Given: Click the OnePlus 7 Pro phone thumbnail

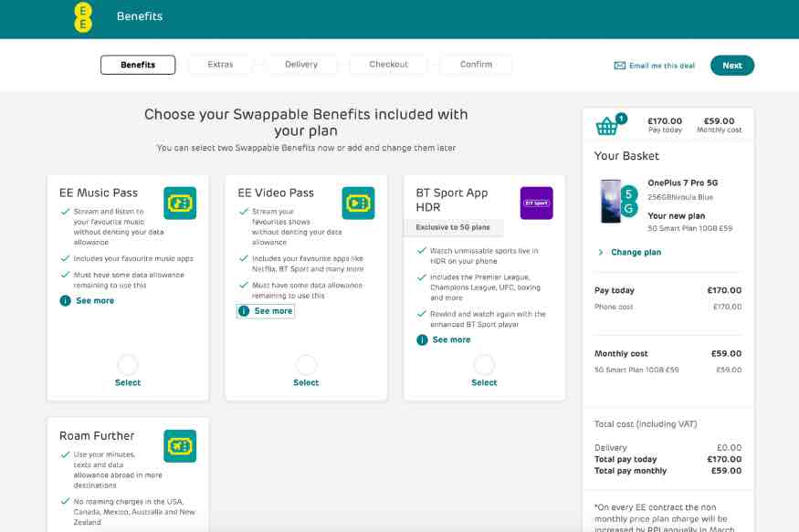Looking at the screenshot, I should click(611, 201).
